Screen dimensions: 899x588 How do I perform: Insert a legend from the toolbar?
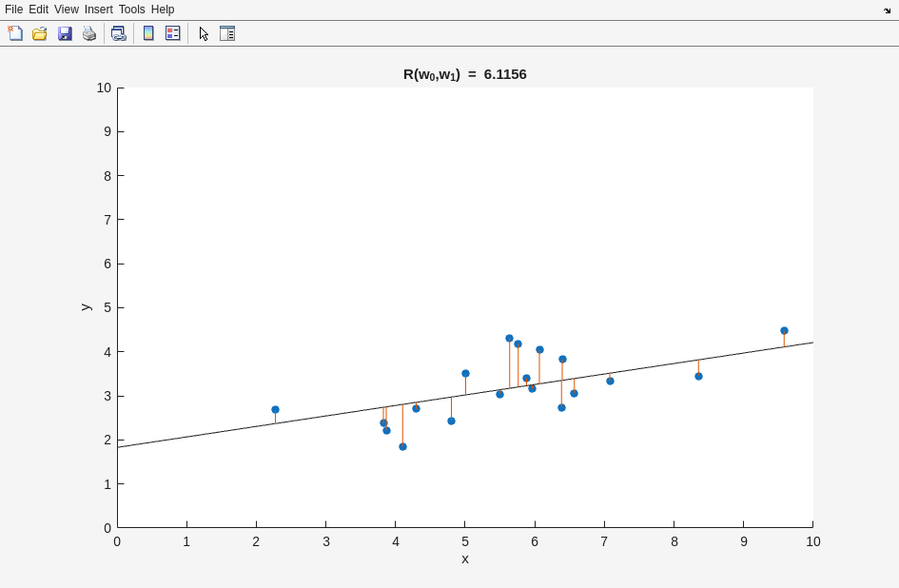(x=172, y=33)
